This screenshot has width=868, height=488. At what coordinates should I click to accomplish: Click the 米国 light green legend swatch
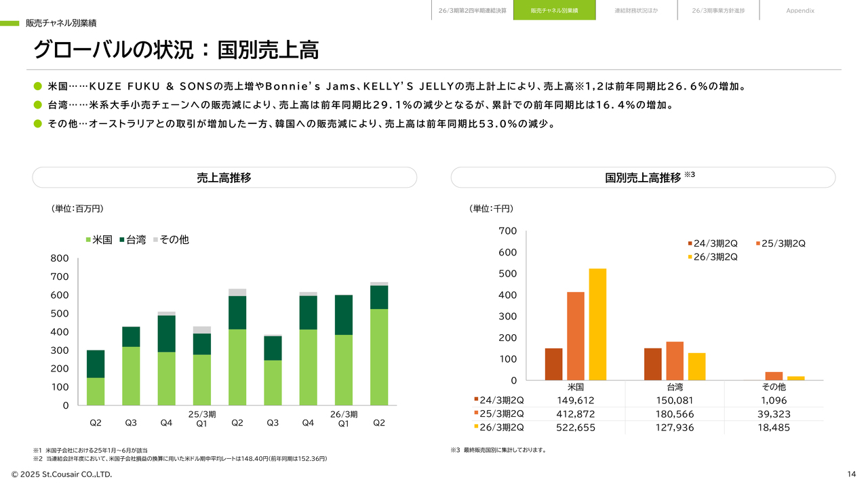88,240
